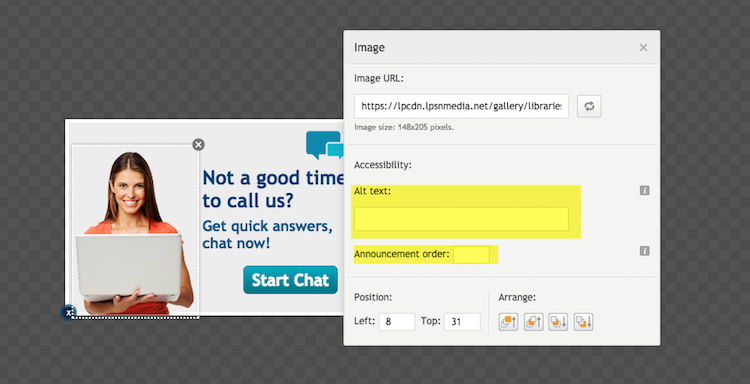Image resolution: width=750 pixels, height=384 pixels.
Task: Click the Start Chat button in banner
Action: click(290, 280)
